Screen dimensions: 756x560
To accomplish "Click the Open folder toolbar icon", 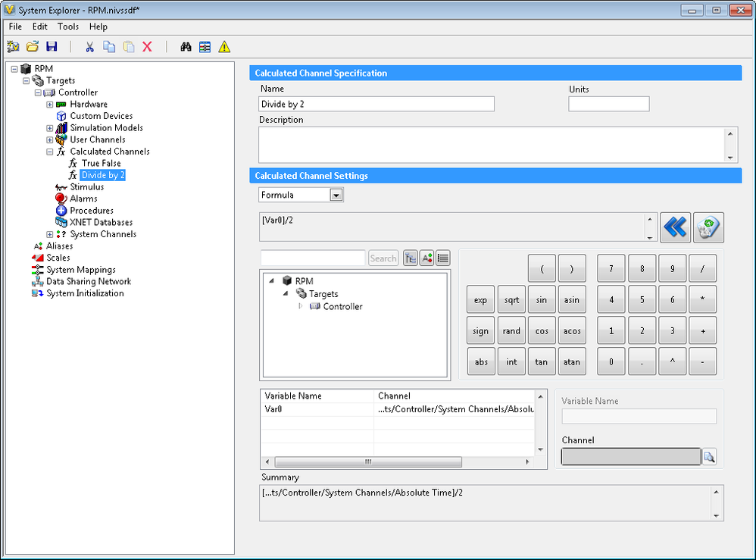I will (x=33, y=47).
